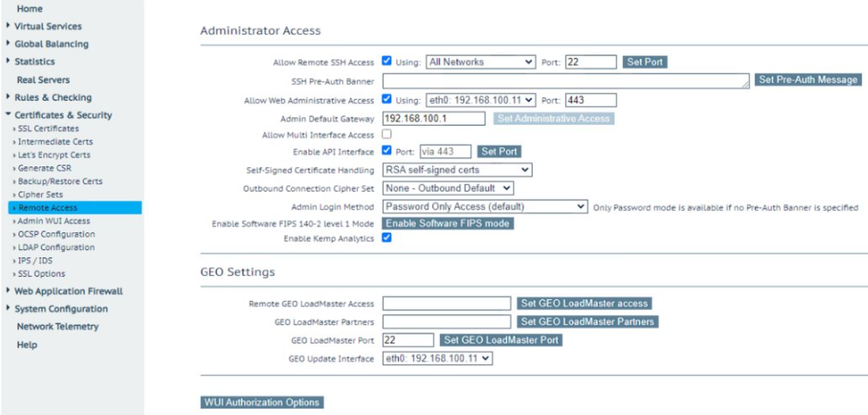This screenshot has height=415, width=868.
Task: Enable the Allow Multi Interface Access checkbox
Action: point(386,134)
